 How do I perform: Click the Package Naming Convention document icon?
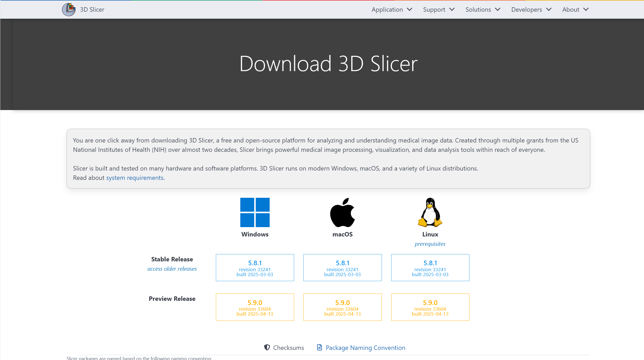(x=319, y=347)
